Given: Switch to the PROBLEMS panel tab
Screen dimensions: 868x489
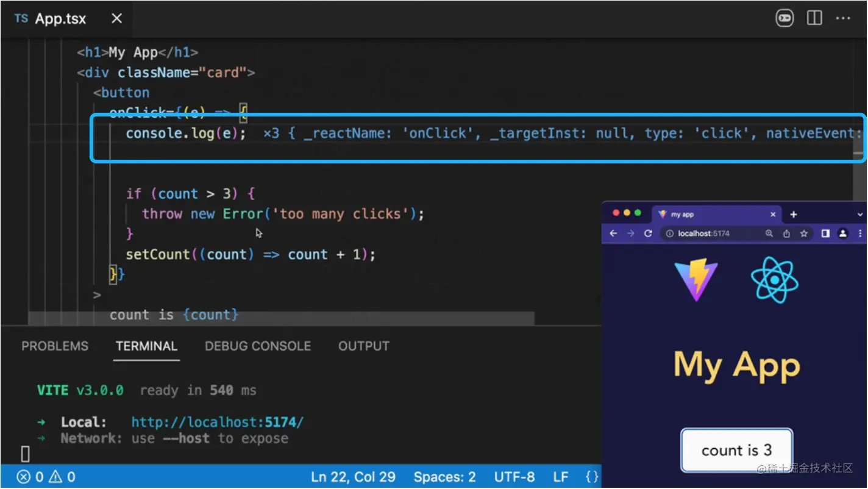Looking at the screenshot, I should [x=55, y=346].
